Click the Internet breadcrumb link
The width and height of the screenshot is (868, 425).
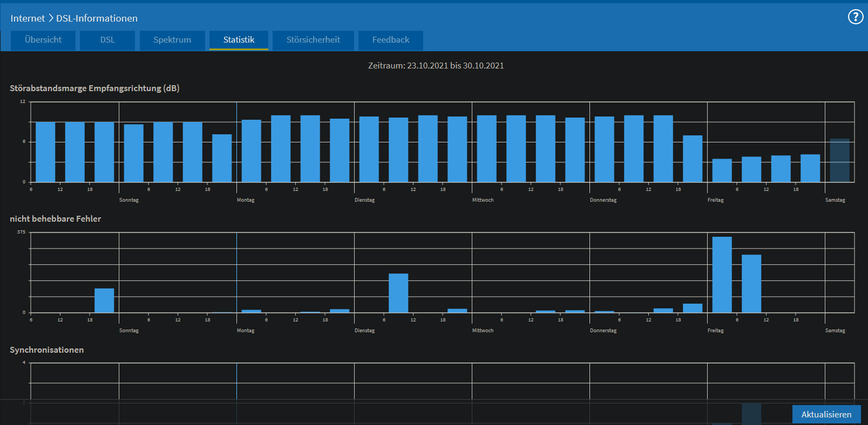pos(28,18)
